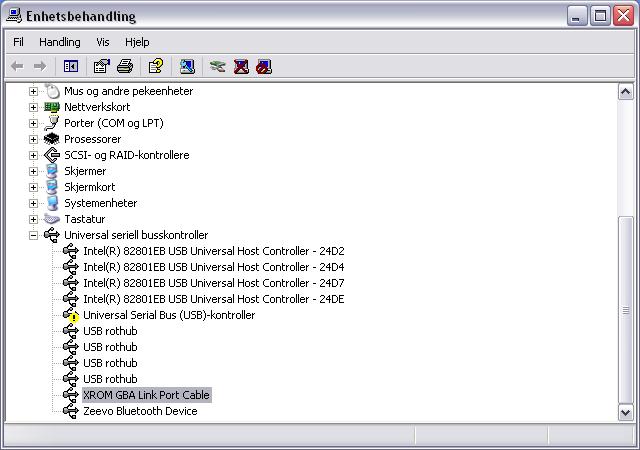640x450 pixels.
Task: Open Help using the question mark icon
Action: point(156,66)
